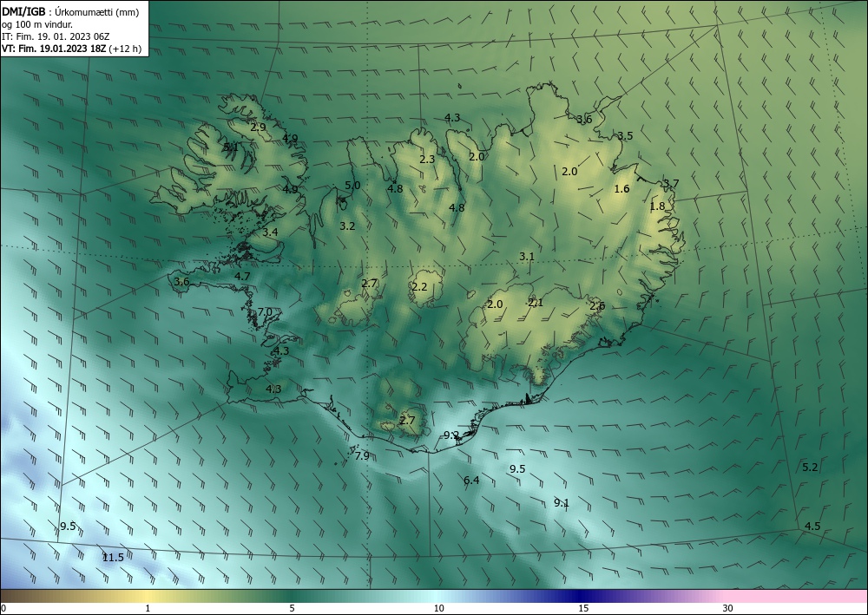
Task: Click the 5.0 value in northwest Iceland
Action: pyautogui.click(x=352, y=186)
